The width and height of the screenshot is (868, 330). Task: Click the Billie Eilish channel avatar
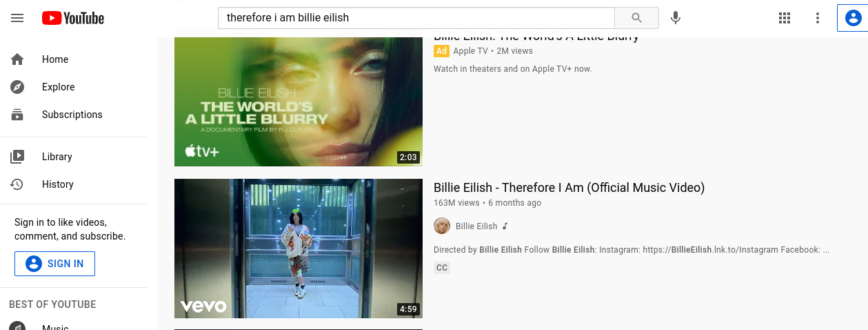442,226
